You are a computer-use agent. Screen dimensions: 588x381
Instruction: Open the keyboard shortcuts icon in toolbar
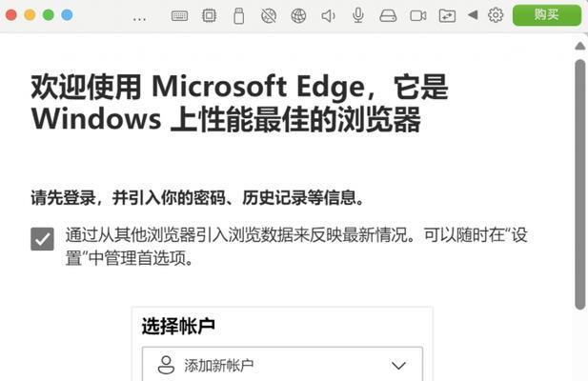(x=179, y=16)
